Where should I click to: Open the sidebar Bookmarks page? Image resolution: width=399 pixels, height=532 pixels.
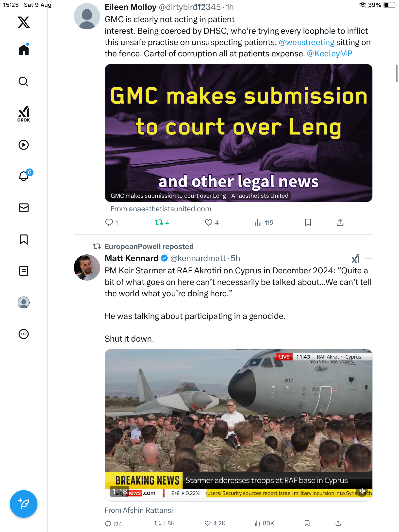24,239
